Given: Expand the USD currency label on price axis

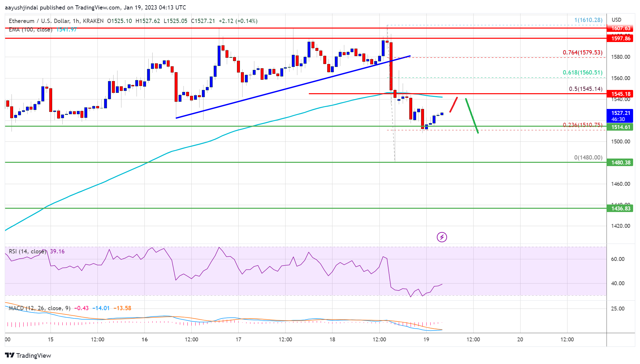Looking at the screenshot, I should point(616,20).
